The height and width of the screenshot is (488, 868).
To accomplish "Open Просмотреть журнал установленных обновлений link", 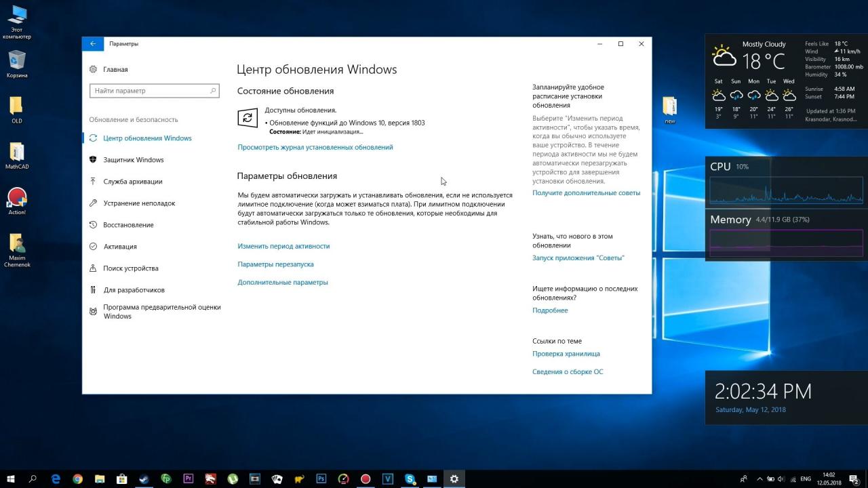I will tap(315, 147).
